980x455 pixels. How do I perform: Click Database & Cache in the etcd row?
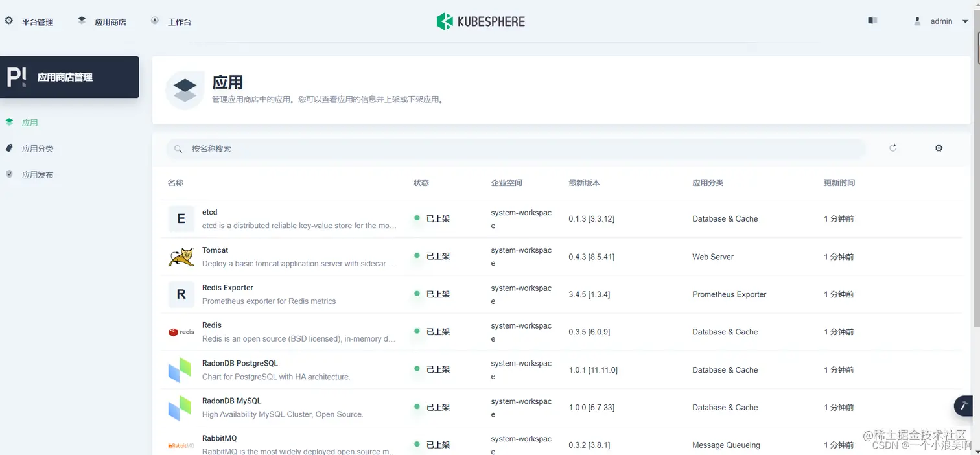click(725, 219)
